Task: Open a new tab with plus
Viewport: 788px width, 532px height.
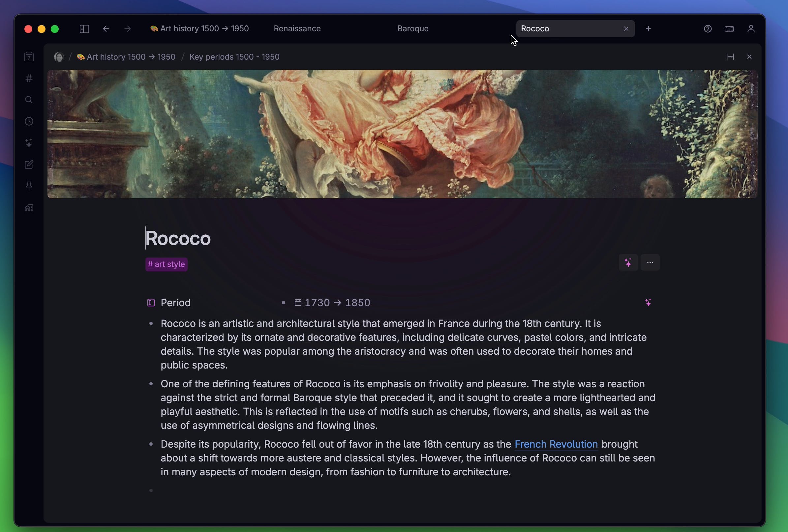Action: [648, 29]
